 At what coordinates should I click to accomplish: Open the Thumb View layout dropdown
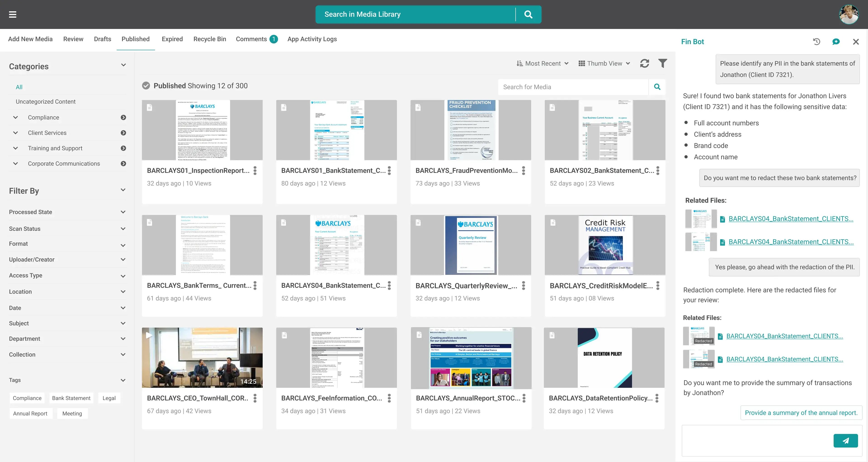pyautogui.click(x=604, y=63)
